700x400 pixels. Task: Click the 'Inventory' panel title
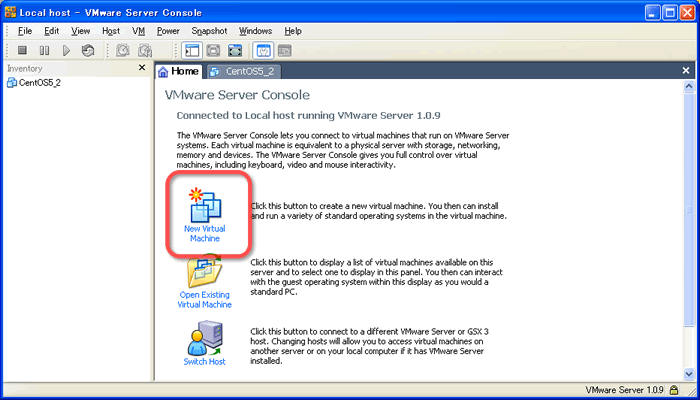point(25,68)
